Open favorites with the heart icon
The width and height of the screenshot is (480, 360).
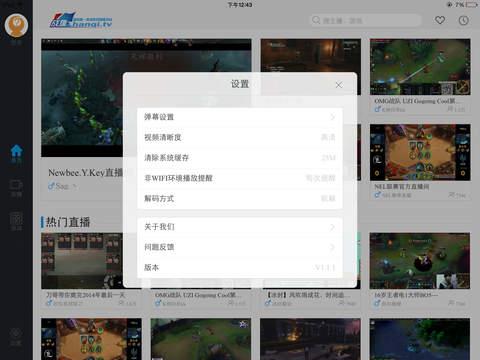(x=440, y=20)
